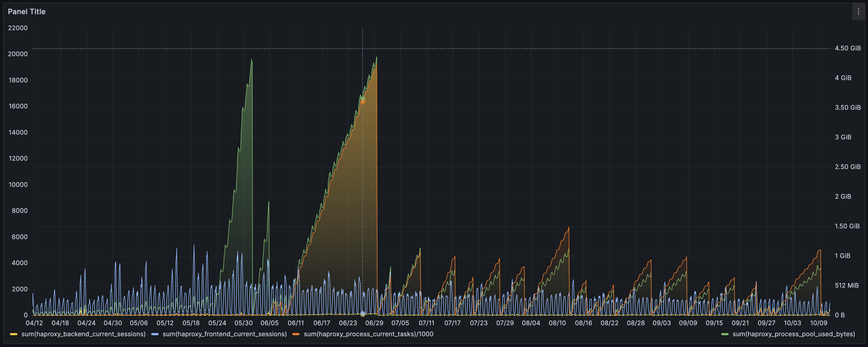Screen dimensions: 868x347
Task: Click the Panel Title header
Action: pyautogui.click(x=27, y=12)
